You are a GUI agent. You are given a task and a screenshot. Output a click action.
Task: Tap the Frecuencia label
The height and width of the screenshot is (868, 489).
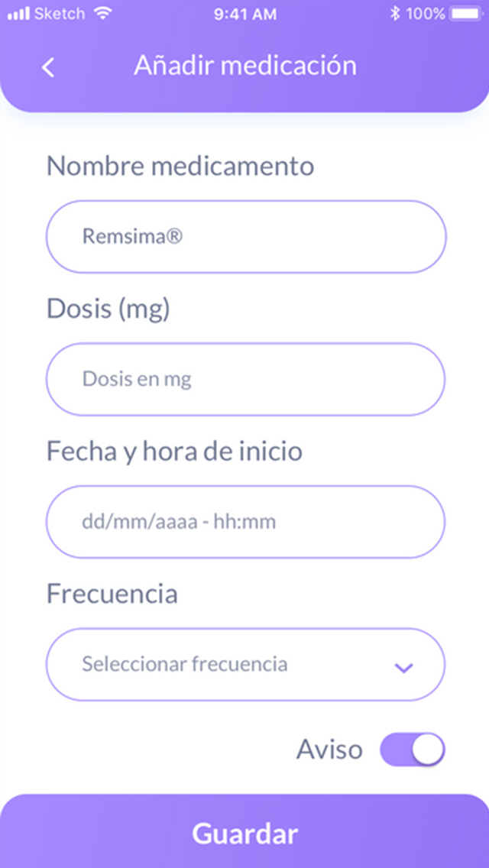click(x=112, y=594)
